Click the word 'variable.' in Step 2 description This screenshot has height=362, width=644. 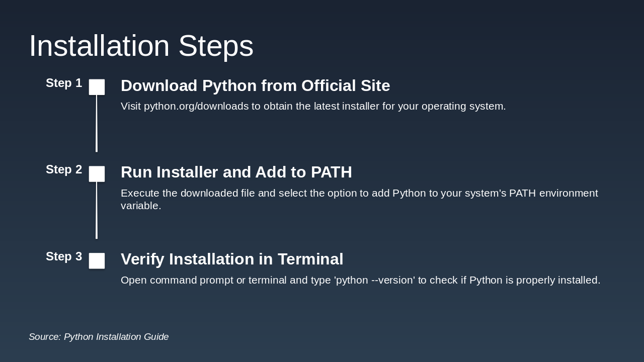coord(141,206)
